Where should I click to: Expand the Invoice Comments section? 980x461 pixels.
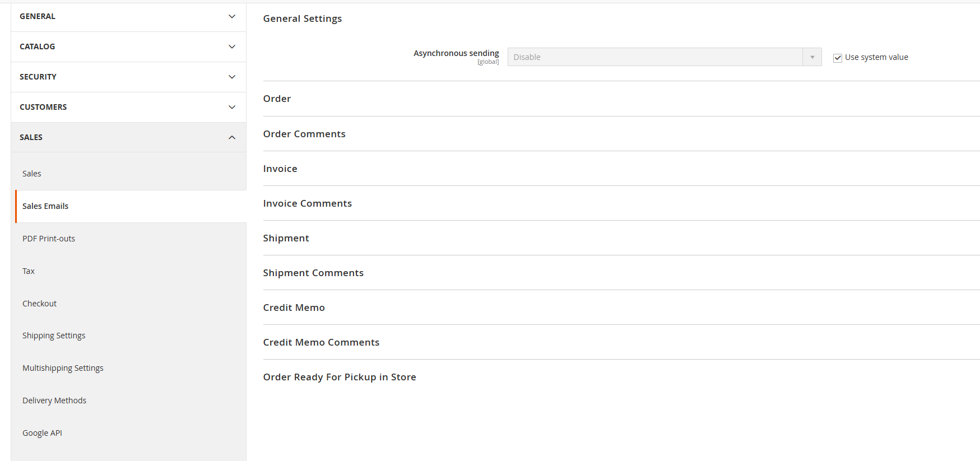tap(308, 203)
